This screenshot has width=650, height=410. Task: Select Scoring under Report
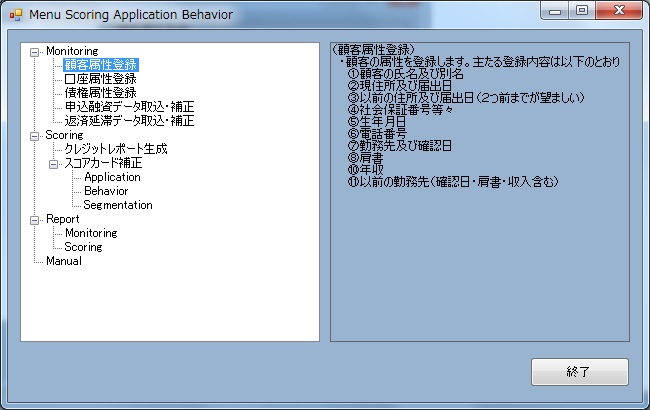point(83,247)
